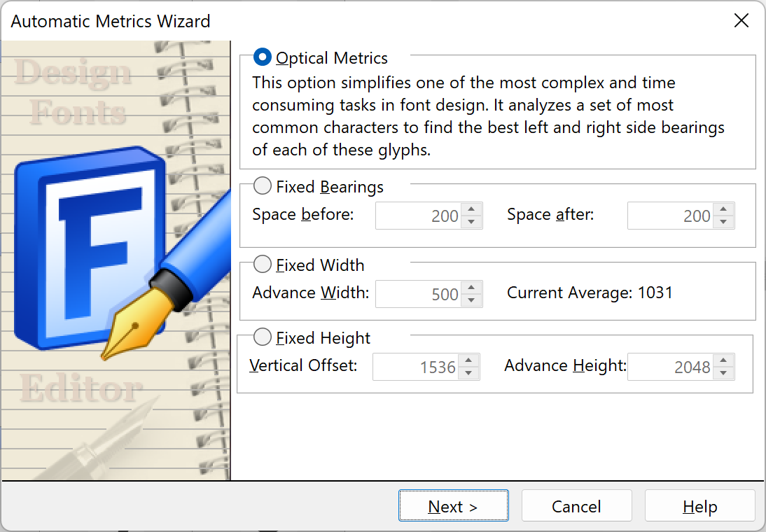Increase Space after value with up arrow
766x532 pixels.
[x=723, y=209]
